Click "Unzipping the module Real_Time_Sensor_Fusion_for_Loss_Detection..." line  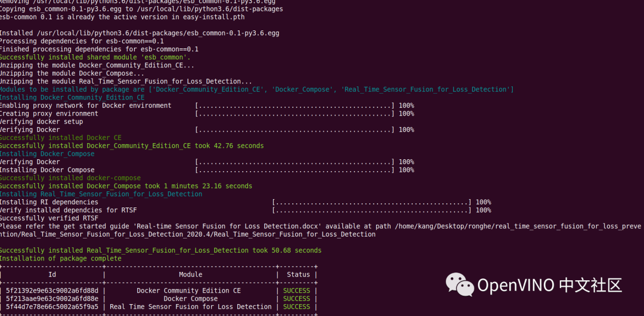pos(126,81)
